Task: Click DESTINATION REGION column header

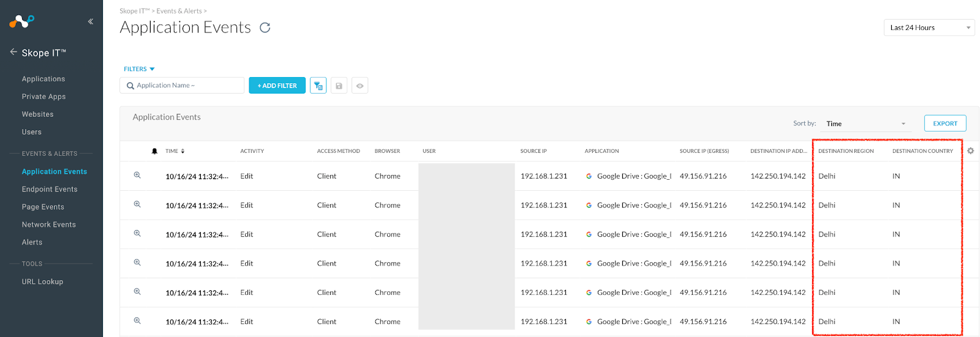Action: 846,151
